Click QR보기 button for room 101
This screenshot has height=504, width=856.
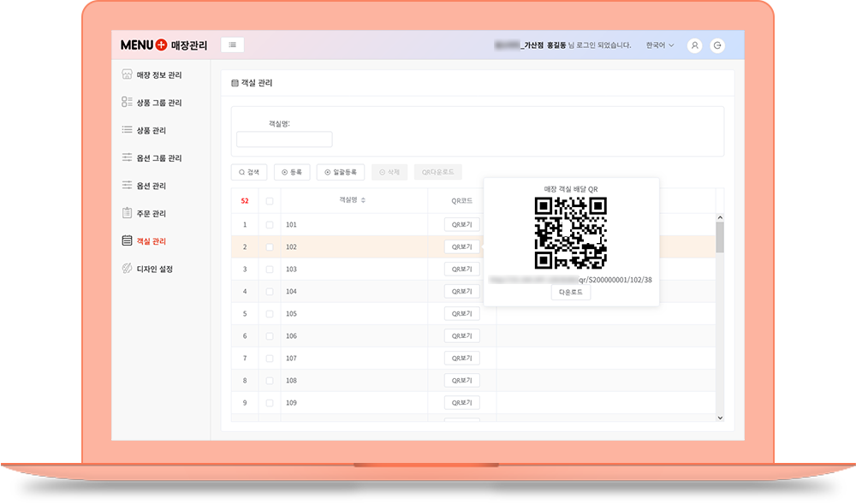point(462,225)
